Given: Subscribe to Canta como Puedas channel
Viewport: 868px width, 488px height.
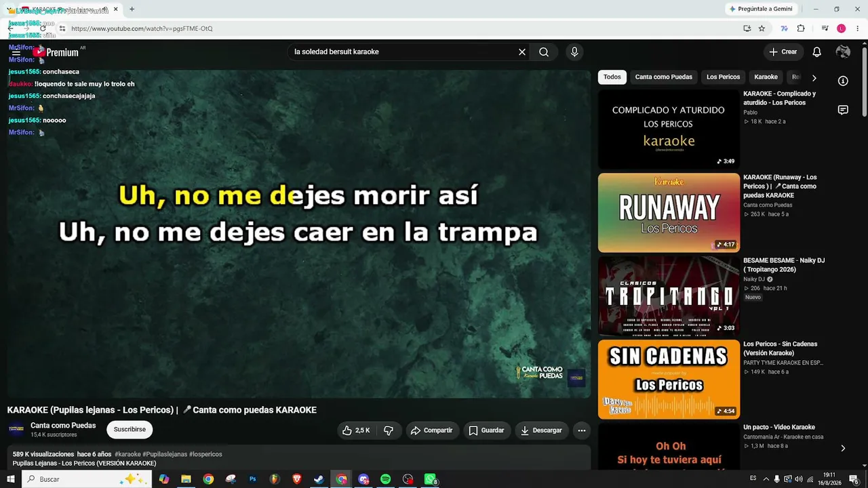Looking at the screenshot, I should pos(130,430).
